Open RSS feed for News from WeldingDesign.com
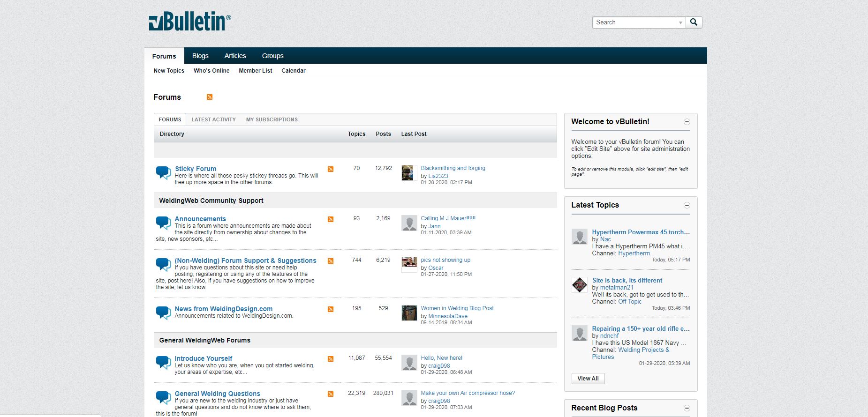The image size is (868, 417). [331, 309]
